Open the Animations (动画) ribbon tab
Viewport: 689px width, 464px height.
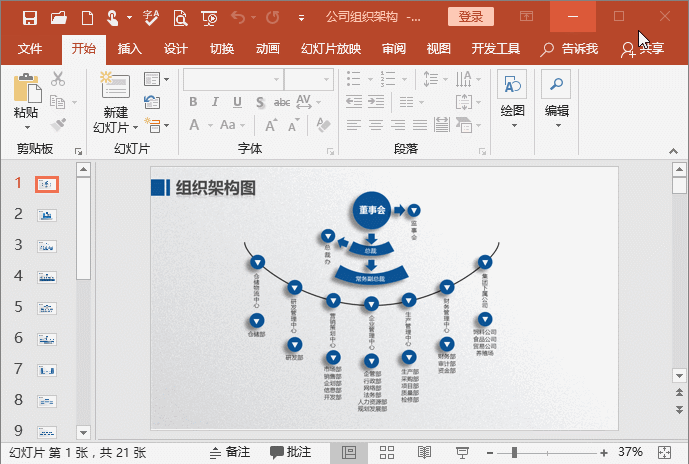tap(267, 49)
